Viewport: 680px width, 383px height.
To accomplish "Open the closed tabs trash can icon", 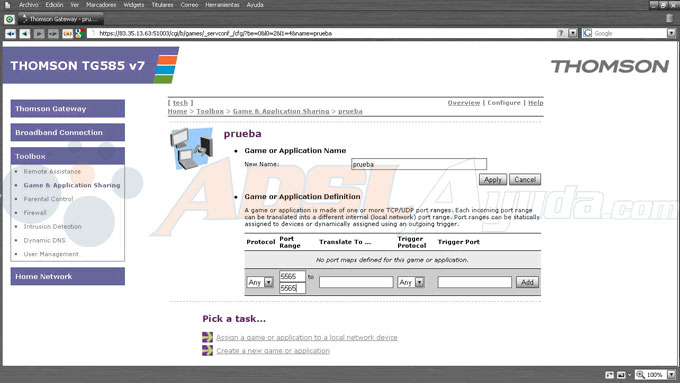I will tap(669, 18).
